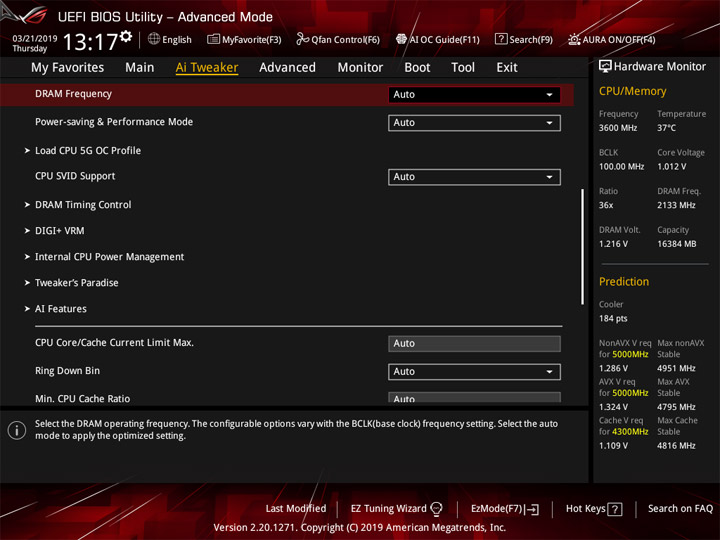This screenshot has height=540, width=720.
Task: Expand the DIGI+ VRM submenu
Action: point(59,231)
